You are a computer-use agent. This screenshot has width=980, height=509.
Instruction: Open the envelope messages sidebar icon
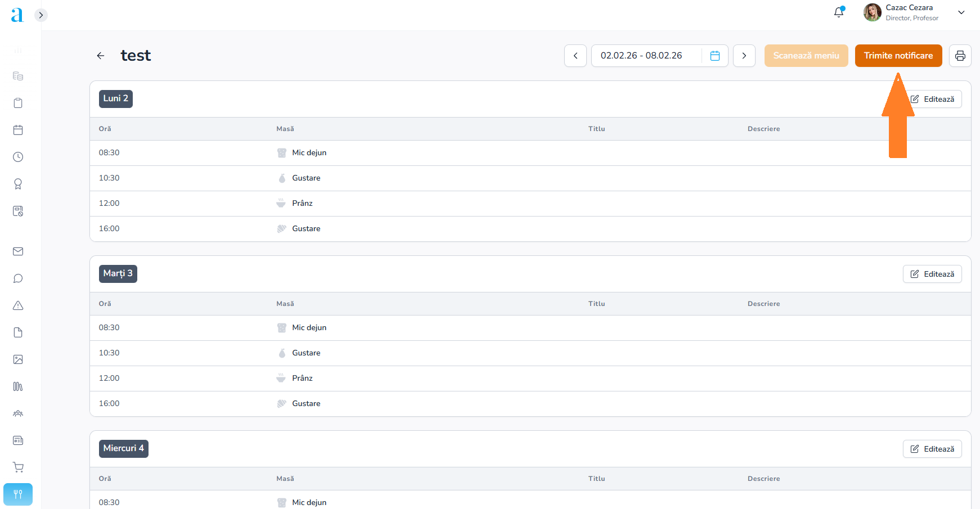click(x=18, y=251)
